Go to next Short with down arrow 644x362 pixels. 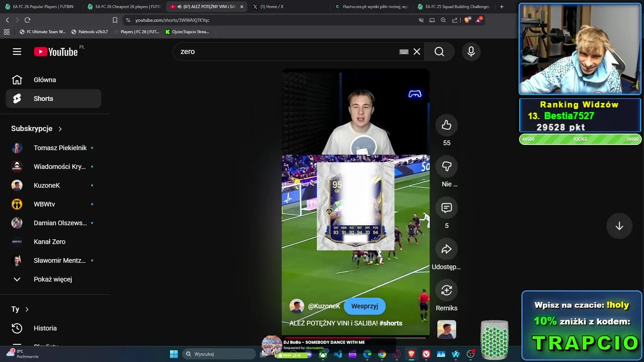619,226
